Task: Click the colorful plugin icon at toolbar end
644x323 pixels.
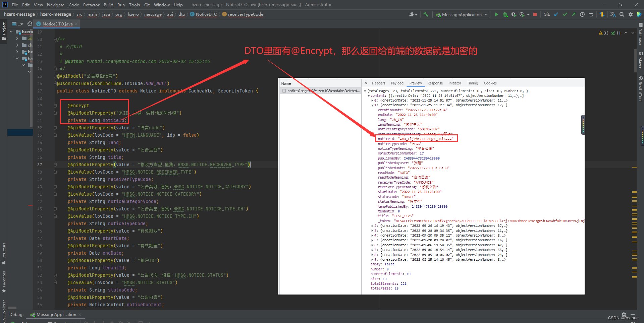Action: 639,14
